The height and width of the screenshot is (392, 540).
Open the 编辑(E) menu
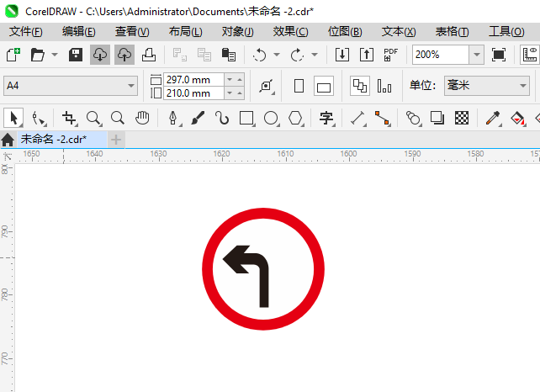[x=79, y=32]
